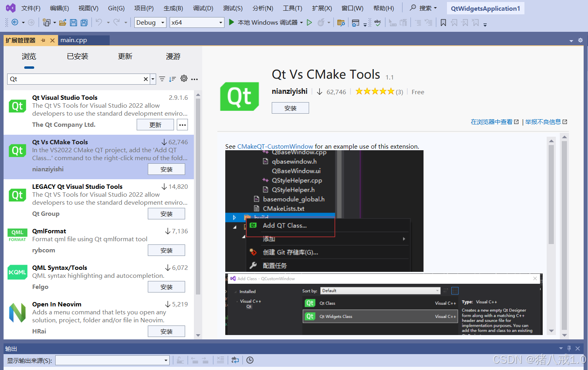Pin the 输出 panel with pushpin icon
Image resolution: width=588 pixels, height=370 pixels.
tap(569, 349)
